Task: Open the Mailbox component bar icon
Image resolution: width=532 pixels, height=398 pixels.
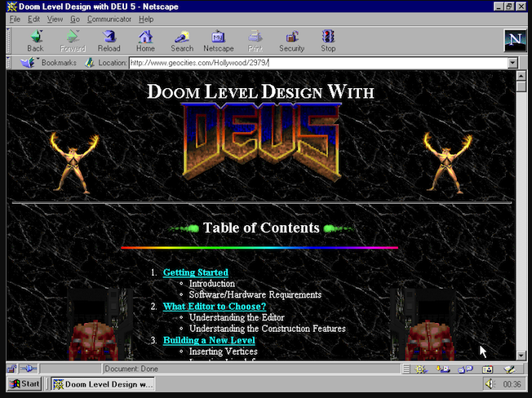Action: 443,369
